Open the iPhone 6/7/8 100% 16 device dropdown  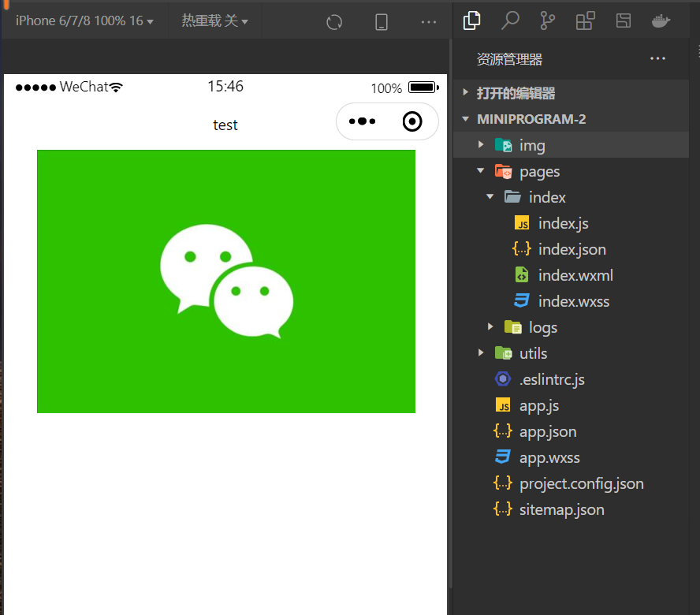point(84,20)
